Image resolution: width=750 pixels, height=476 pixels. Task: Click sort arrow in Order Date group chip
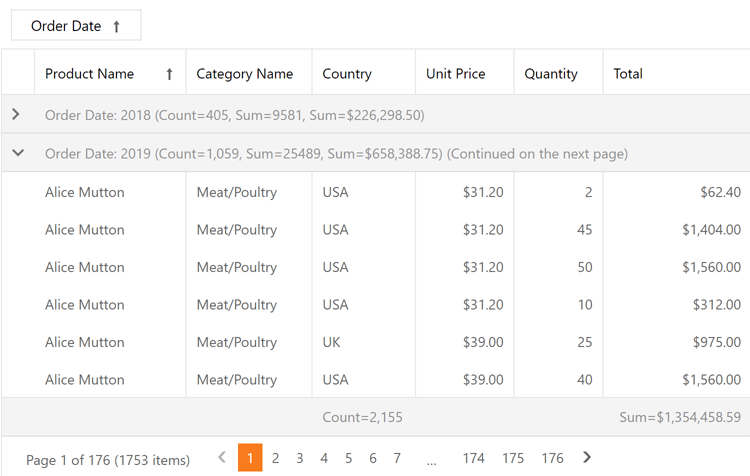[116, 27]
